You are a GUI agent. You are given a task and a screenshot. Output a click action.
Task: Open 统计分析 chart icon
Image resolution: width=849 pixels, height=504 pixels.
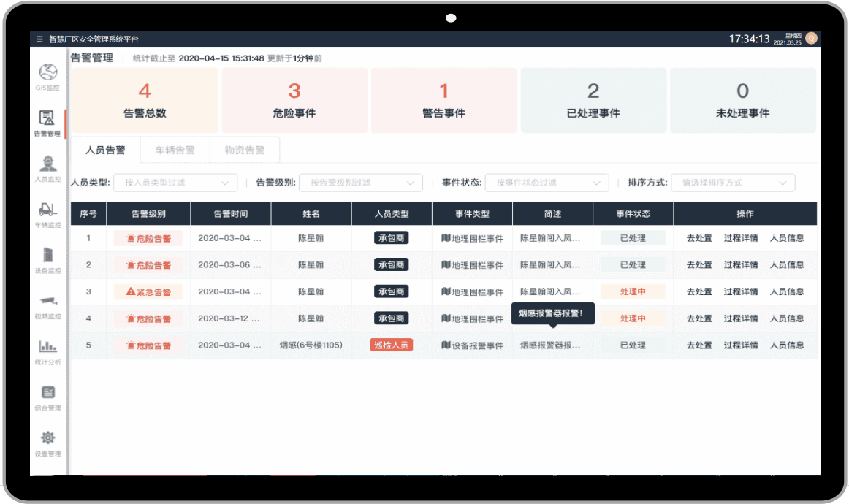click(47, 348)
